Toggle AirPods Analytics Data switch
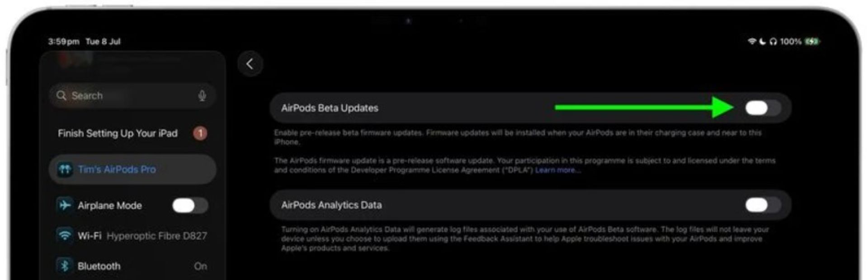This screenshot has width=868, height=280. (x=763, y=205)
